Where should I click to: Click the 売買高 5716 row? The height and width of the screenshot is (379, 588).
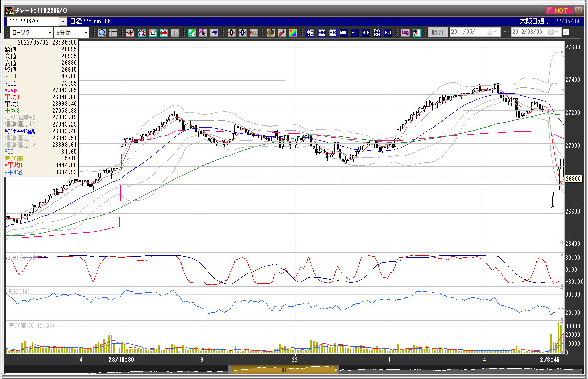click(x=40, y=159)
